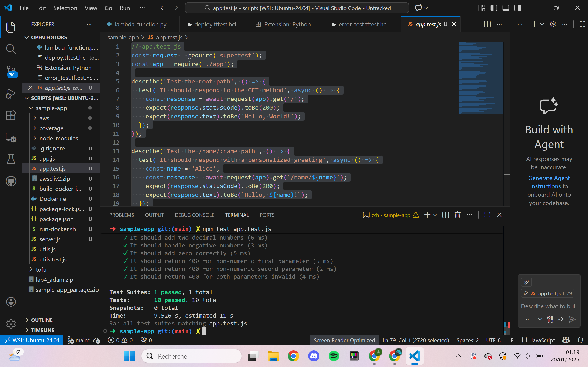Toggle the primary sidebar visibility
This screenshot has height=367, width=588.
[493, 8]
